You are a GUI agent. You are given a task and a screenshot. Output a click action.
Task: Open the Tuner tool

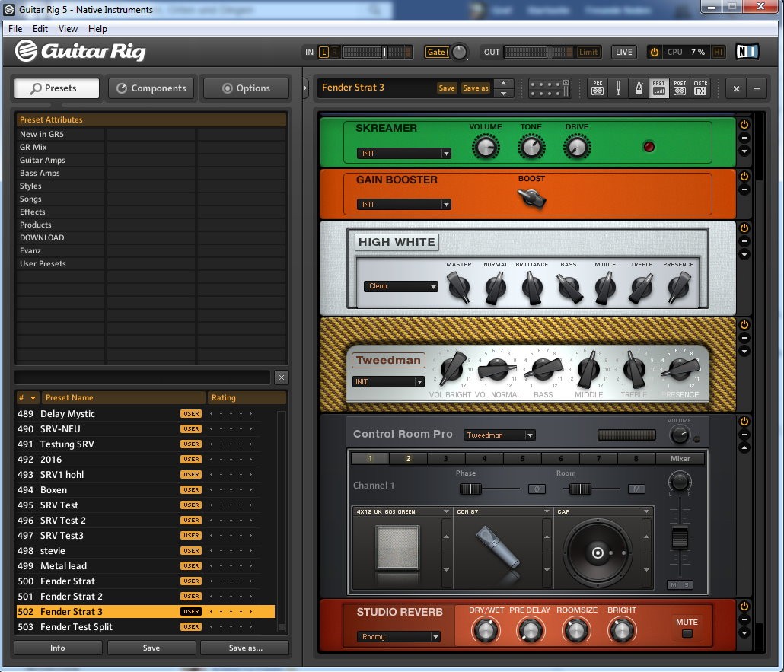pyautogui.click(x=618, y=88)
